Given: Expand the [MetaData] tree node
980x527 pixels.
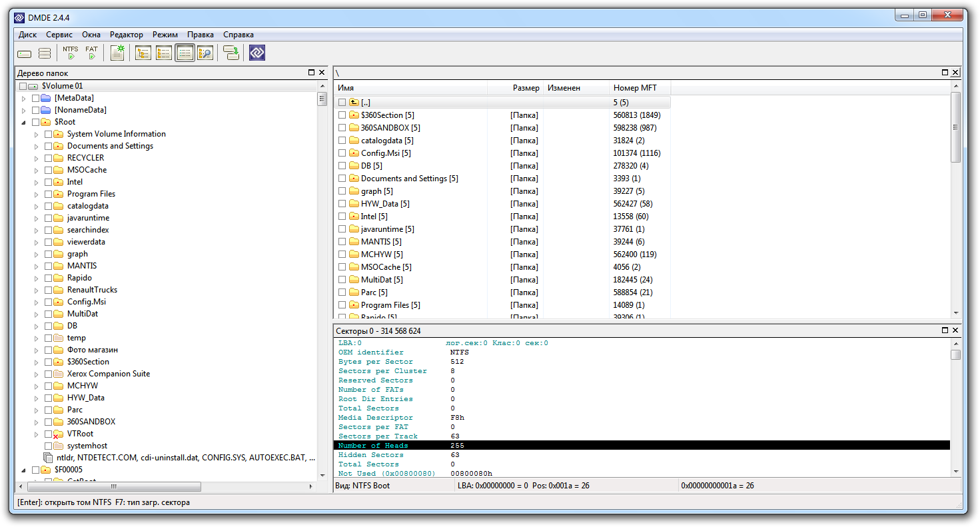Looking at the screenshot, I should point(24,98).
